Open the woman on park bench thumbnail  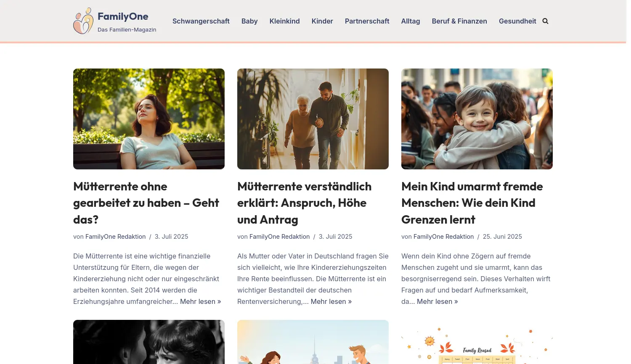tap(149, 119)
